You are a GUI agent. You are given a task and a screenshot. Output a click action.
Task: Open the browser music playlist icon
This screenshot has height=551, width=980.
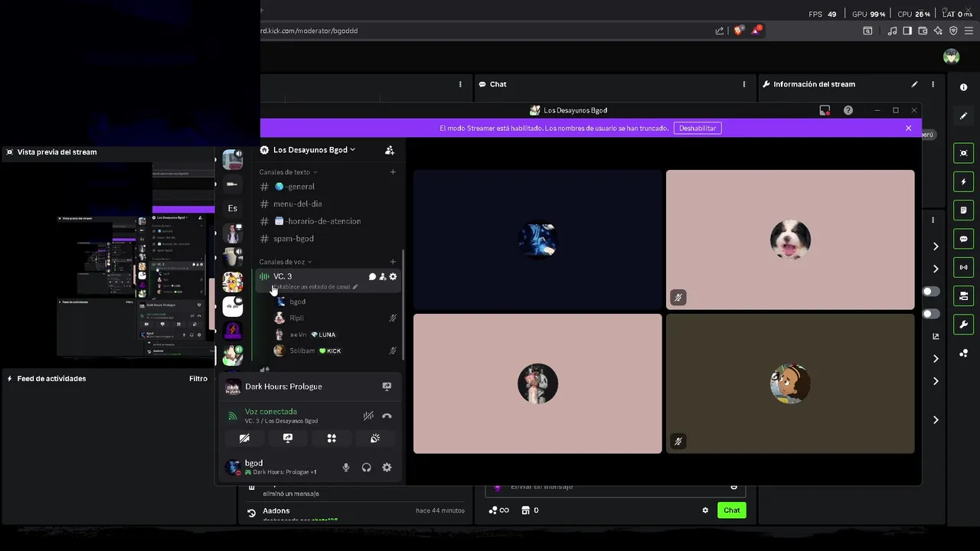(x=892, y=31)
